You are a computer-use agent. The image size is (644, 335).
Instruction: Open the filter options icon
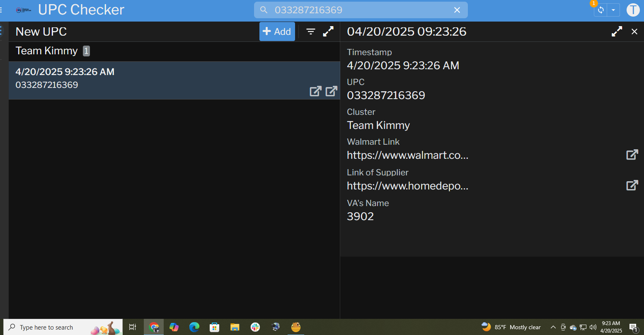(311, 32)
